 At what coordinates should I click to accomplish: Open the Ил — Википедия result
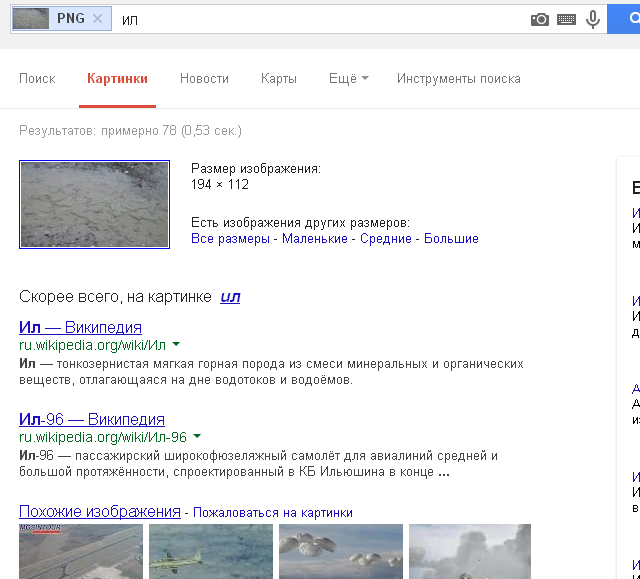80,327
